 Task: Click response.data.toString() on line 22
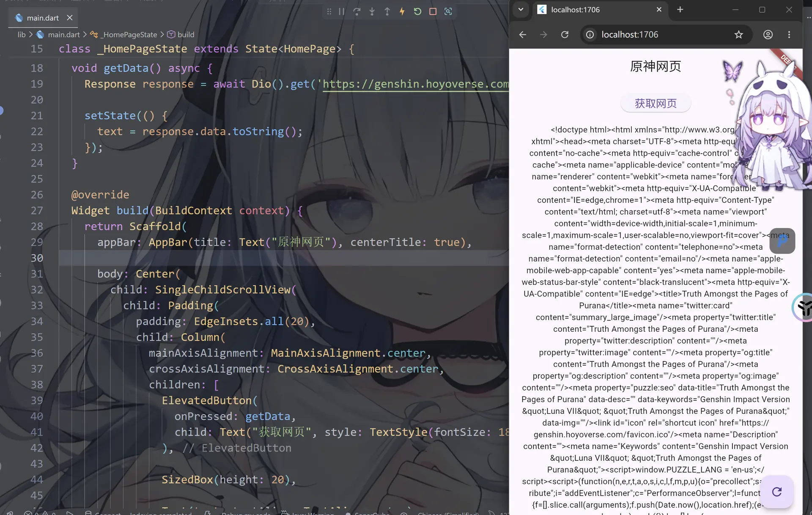(x=222, y=132)
